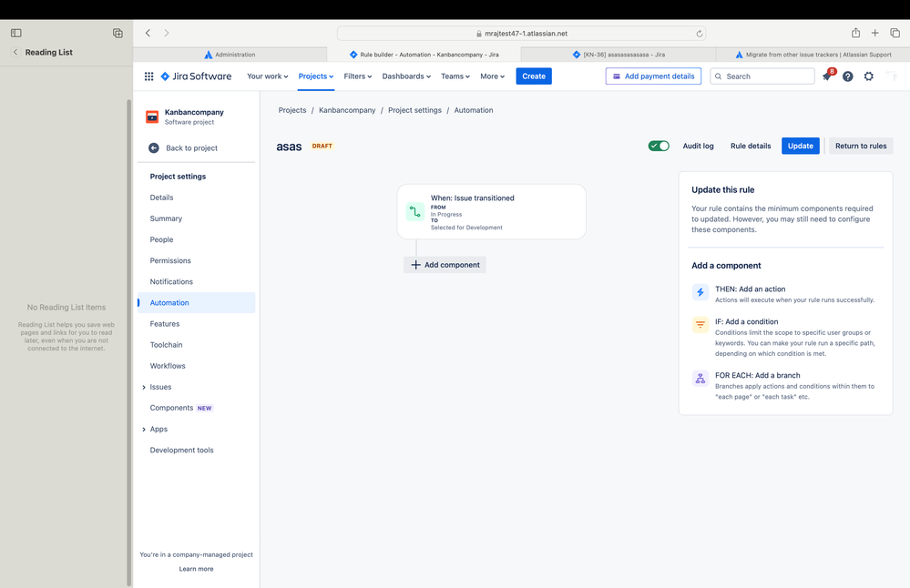Expand the Apps section in sidebar

coord(144,430)
